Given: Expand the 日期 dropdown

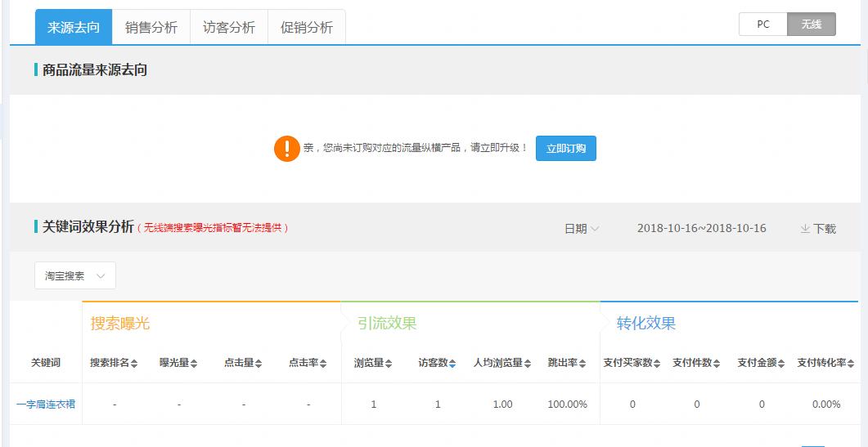Looking at the screenshot, I should tap(582, 229).
